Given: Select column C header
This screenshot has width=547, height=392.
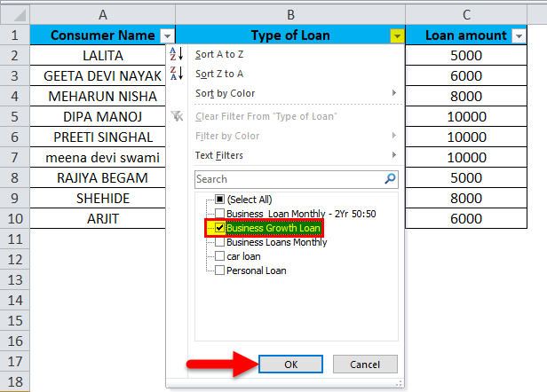Looking at the screenshot, I should tap(466, 15).
